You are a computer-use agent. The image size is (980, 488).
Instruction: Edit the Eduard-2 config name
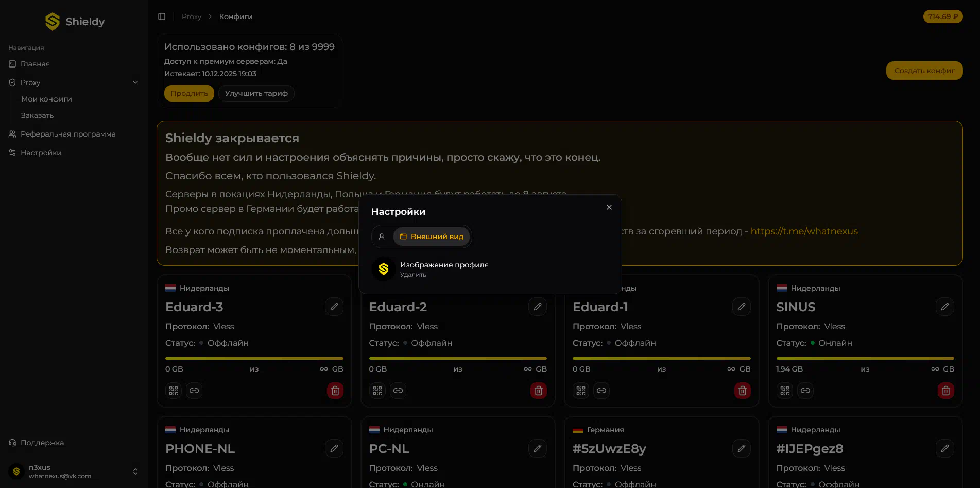538,307
